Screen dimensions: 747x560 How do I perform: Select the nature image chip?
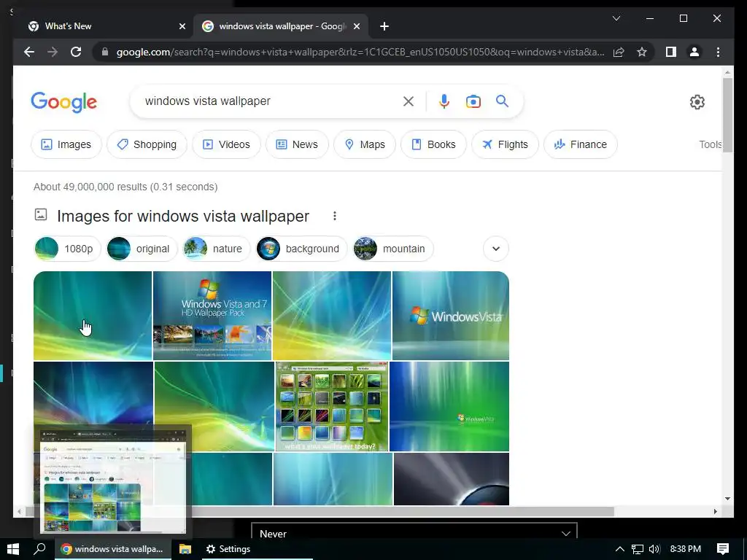coord(216,249)
